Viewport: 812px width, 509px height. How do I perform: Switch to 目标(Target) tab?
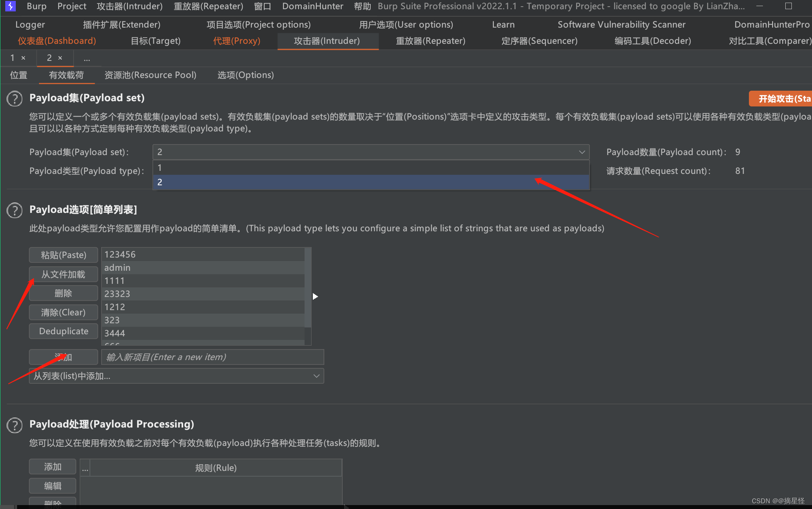coord(156,41)
